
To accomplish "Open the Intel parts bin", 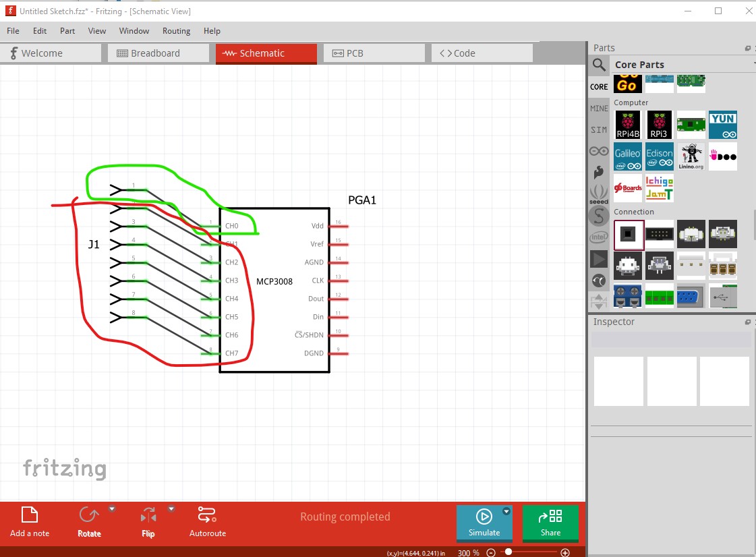I will (599, 237).
